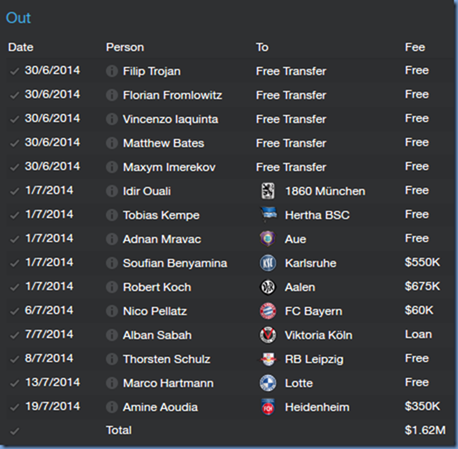Click the Karlsruhe KSC logo
458x449 pixels.
[x=268, y=263]
